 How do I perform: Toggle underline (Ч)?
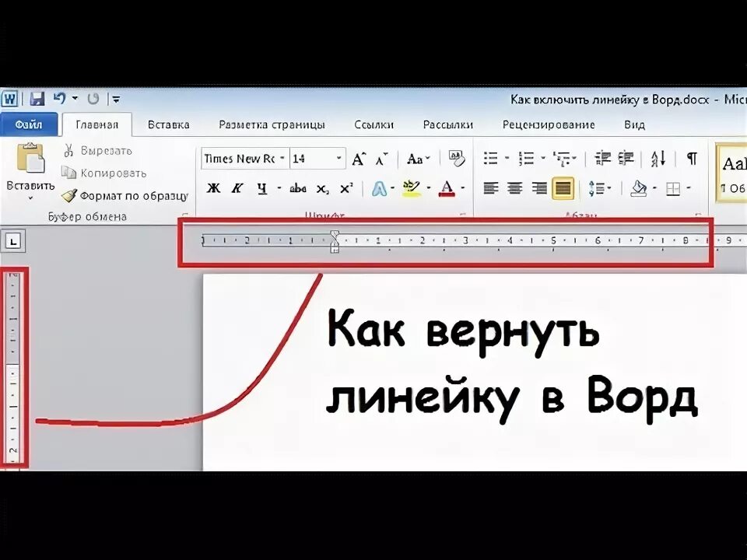(261, 188)
